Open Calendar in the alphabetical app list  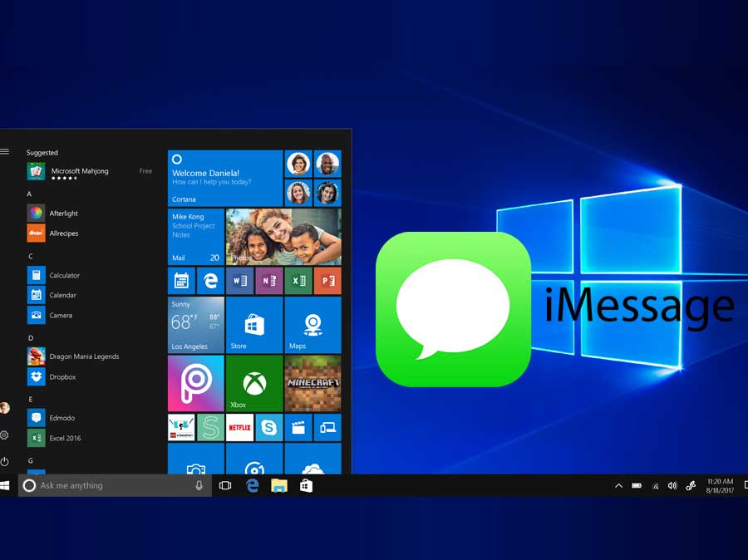click(x=62, y=295)
